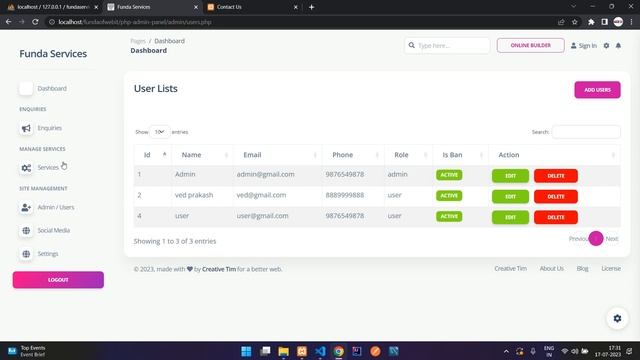Viewport: 640px width, 360px height.
Task: Open a new browser tab
Action: click(311, 7)
